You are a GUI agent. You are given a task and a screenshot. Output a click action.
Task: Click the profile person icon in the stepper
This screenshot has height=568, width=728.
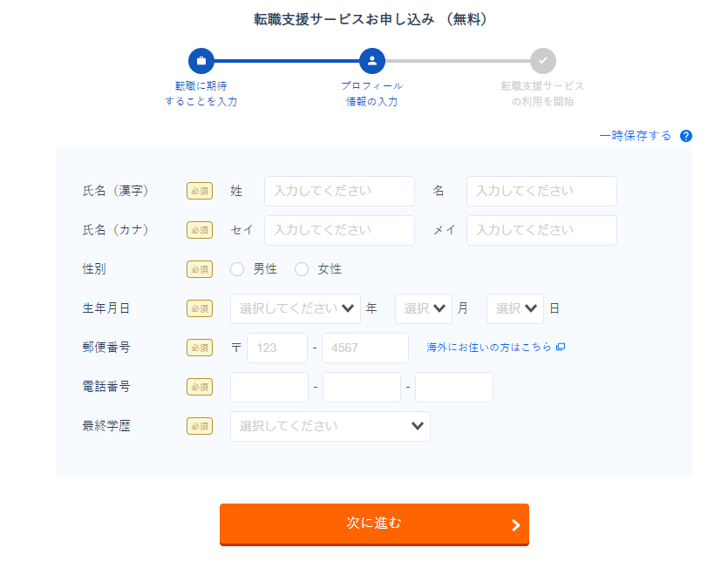click(371, 61)
